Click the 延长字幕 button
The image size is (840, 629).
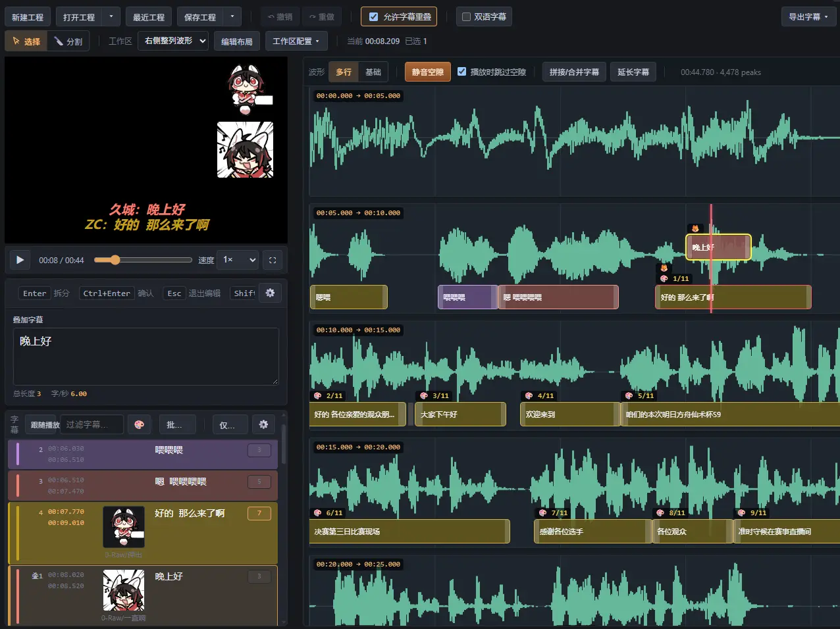[633, 72]
